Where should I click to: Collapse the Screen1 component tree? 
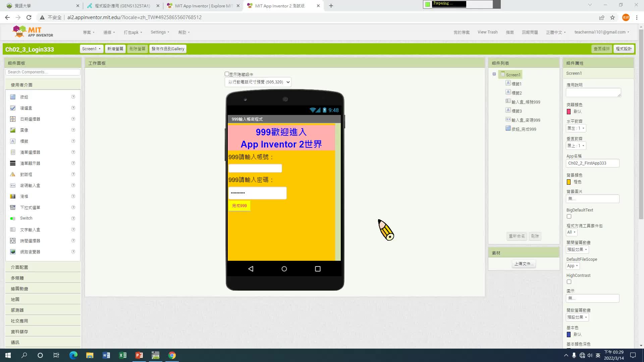(494, 74)
